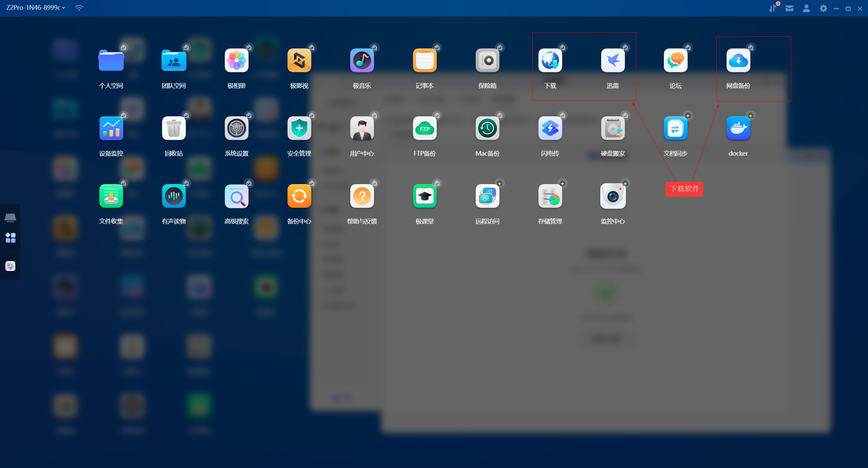This screenshot has height=468, width=868.
Task: Launch the 闪电传 transfer app
Action: click(x=550, y=129)
